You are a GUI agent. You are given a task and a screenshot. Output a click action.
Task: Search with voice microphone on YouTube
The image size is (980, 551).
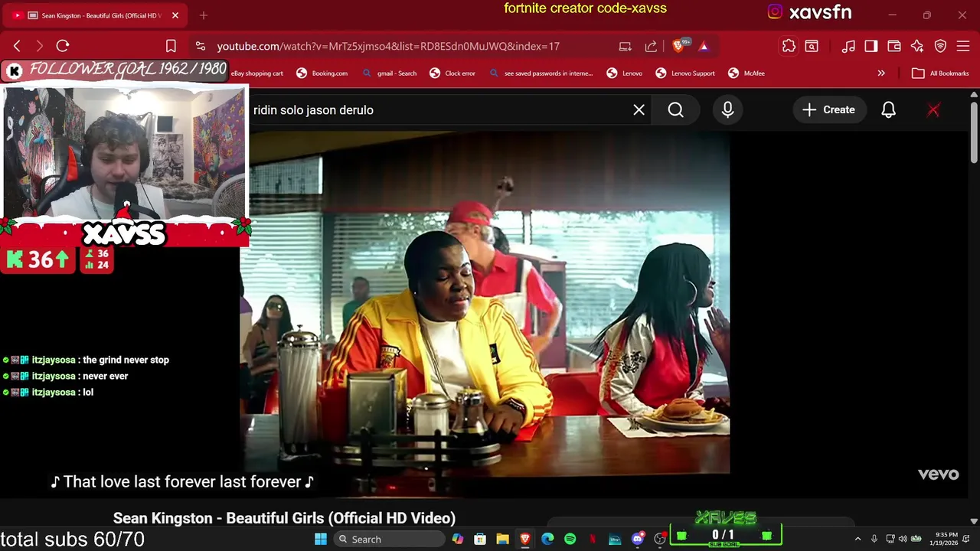pos(728,110)
